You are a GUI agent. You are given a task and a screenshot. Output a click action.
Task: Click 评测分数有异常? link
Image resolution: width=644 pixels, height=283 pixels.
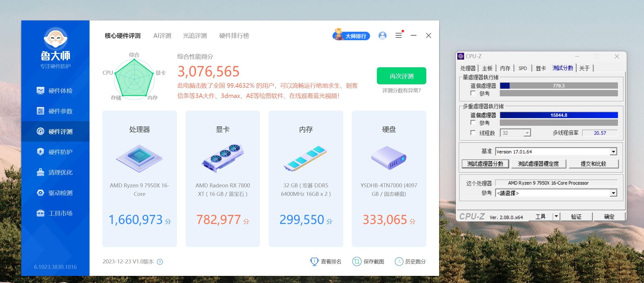pos(401,91)
